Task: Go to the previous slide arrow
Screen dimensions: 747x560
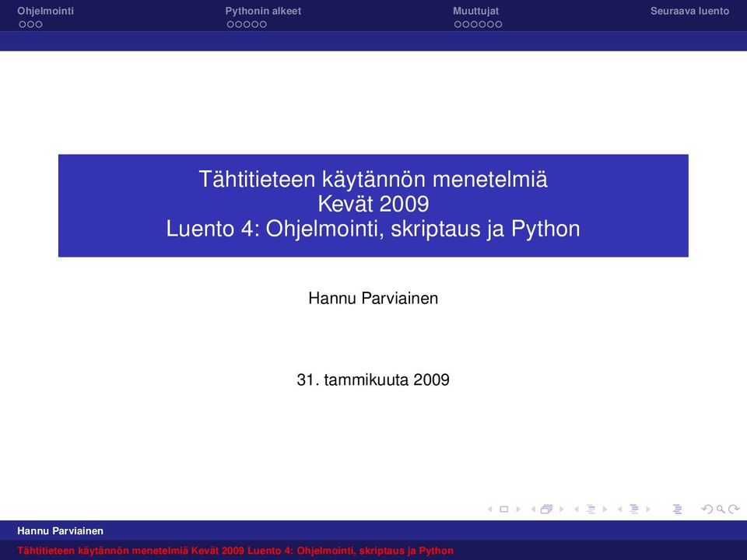Action: click(489, 509)
